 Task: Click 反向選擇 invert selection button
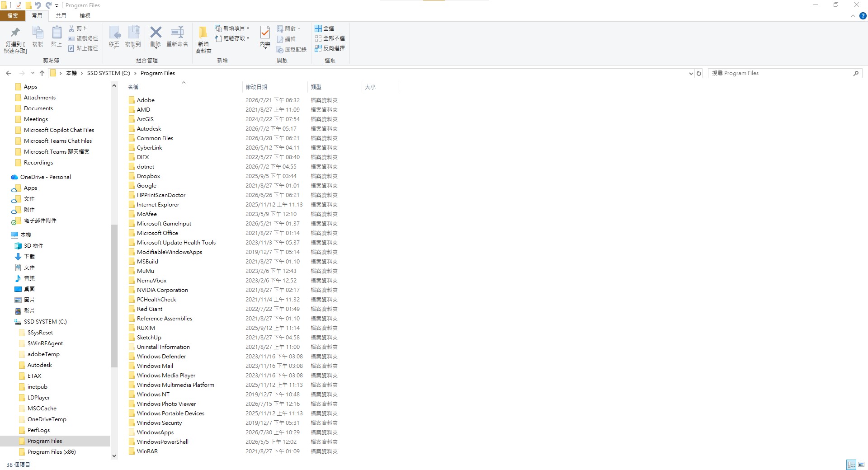330,48
